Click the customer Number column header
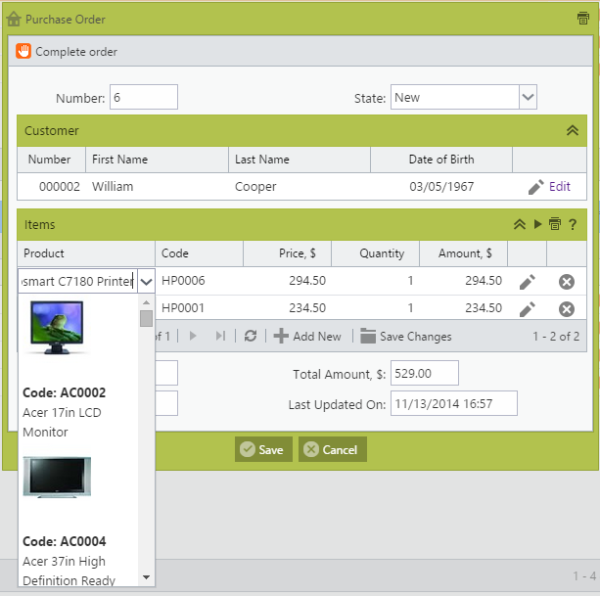The height and width of the screenshot is (596, 600). [x=49, y=159]
